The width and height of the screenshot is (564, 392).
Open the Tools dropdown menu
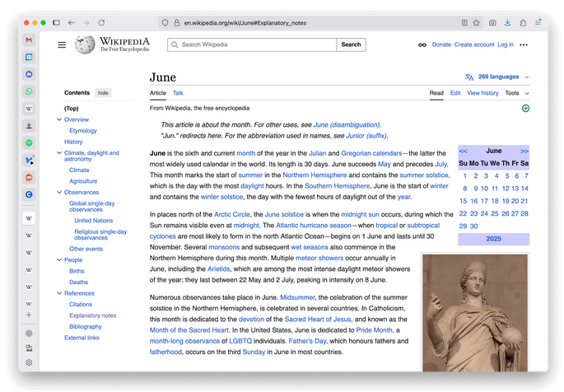(x=516, y=93)
